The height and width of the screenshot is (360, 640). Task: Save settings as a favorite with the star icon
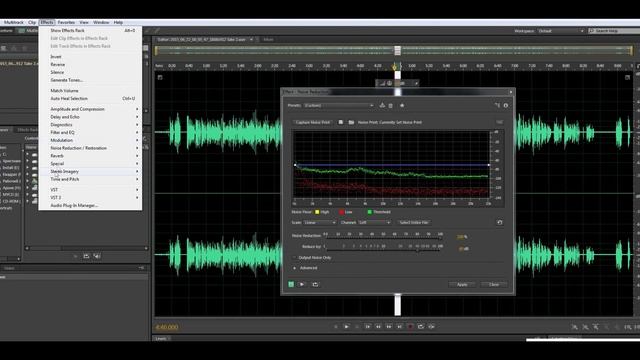pos(402,105)
